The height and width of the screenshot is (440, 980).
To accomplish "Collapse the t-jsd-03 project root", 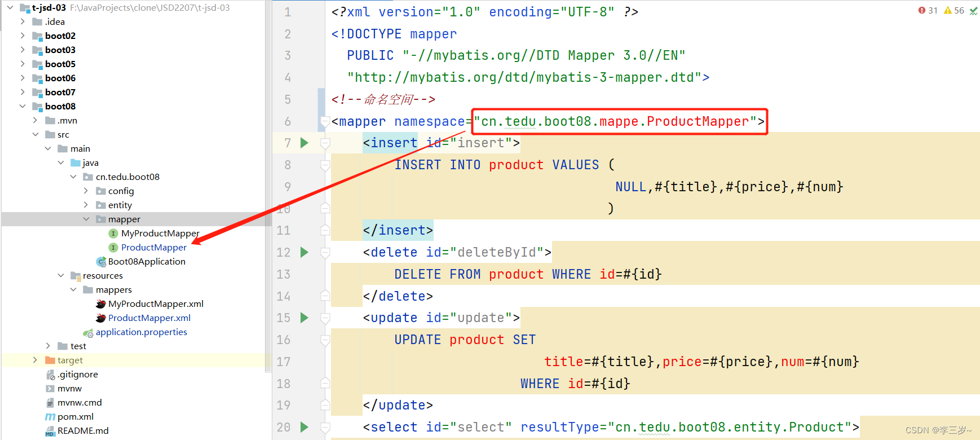I will (10, 8).
